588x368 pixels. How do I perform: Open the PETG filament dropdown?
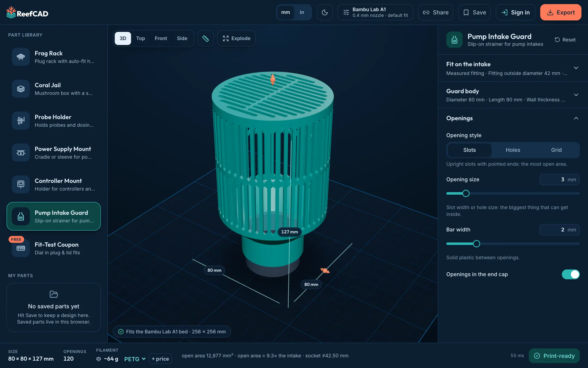click(135, 359)
